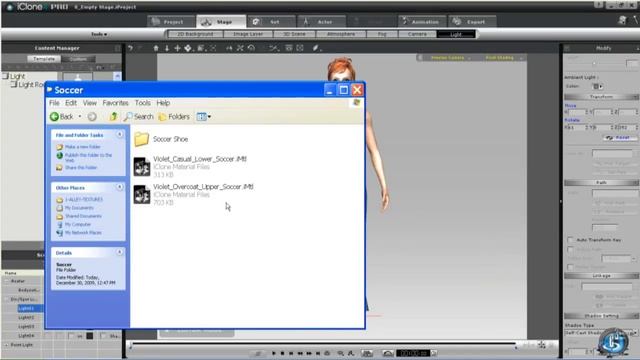Open the Soccer Shoe folder icon
Image resolution: width=640 pixels, height=360 pixels.
(141, 139)
